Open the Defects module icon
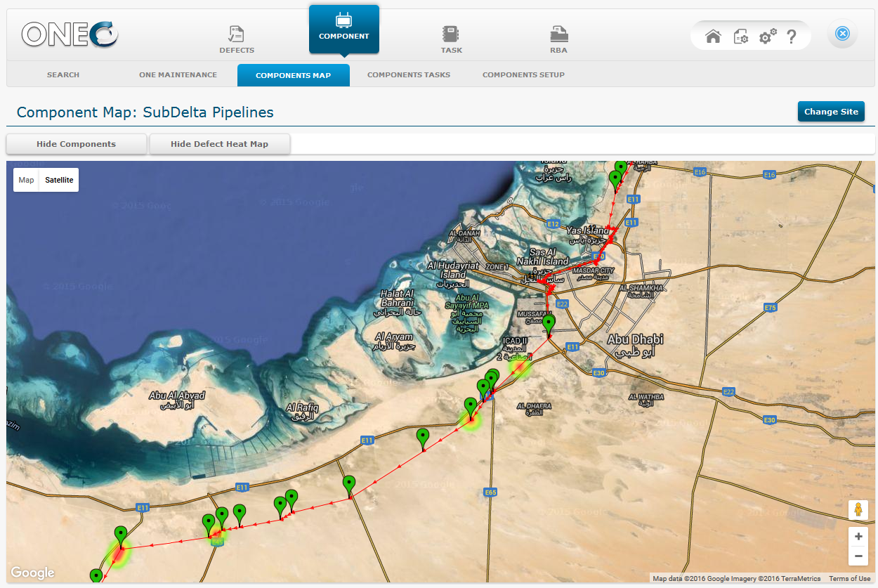 237,34
